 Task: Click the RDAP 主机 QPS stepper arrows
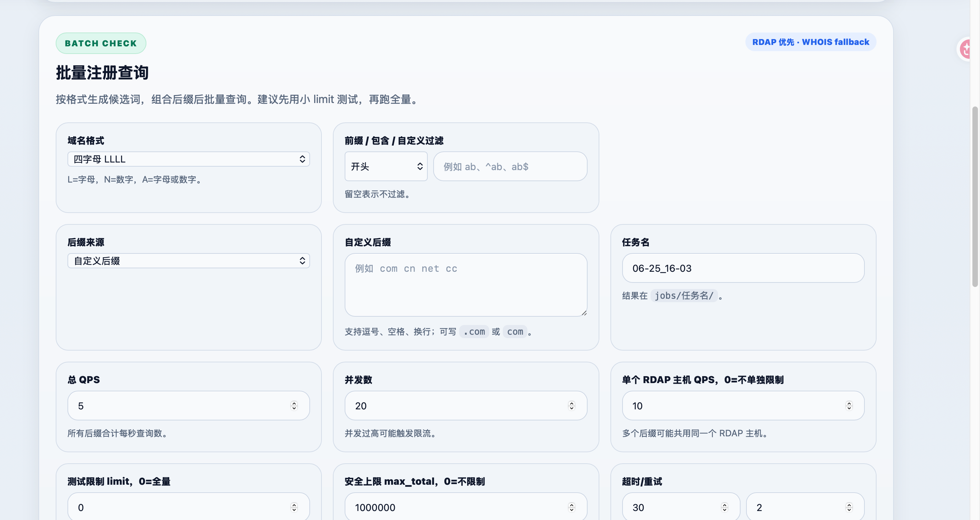coord(849,406)
